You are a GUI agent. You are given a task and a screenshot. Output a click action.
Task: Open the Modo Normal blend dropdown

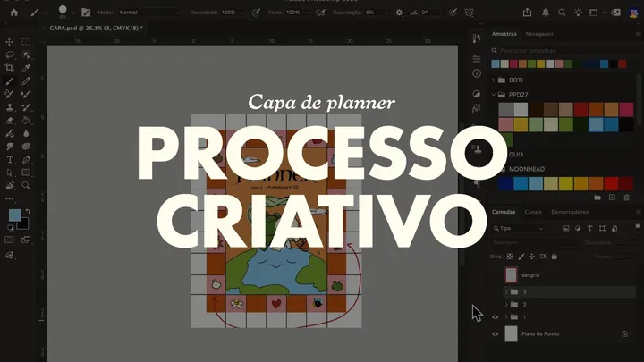coord(148,13)
